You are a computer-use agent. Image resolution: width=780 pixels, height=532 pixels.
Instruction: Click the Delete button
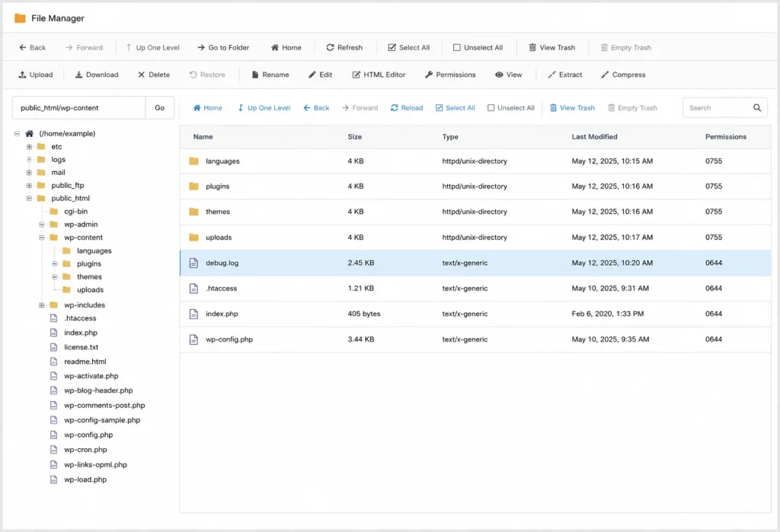(x=154, y=75)
